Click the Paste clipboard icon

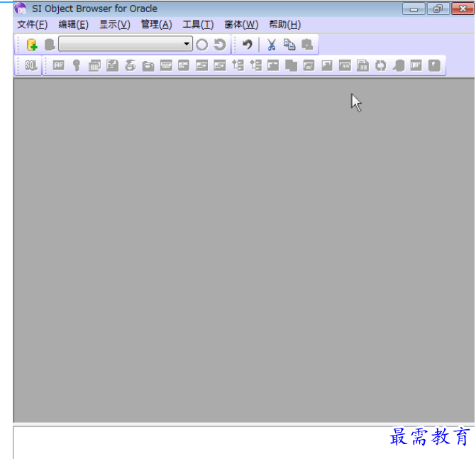pyautogui.click(x=307, y=45)
